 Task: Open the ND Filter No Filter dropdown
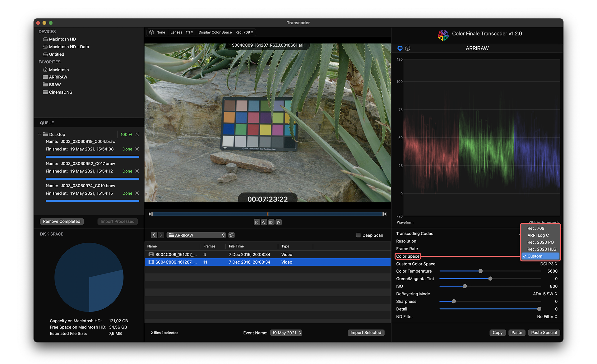(547, 317)
